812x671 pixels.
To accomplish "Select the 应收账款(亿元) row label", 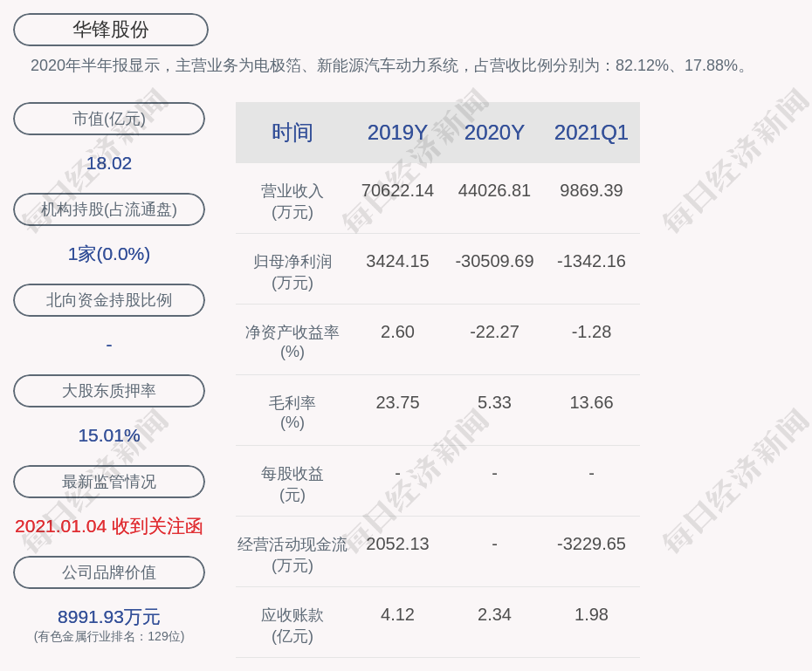I will [292, 625].
